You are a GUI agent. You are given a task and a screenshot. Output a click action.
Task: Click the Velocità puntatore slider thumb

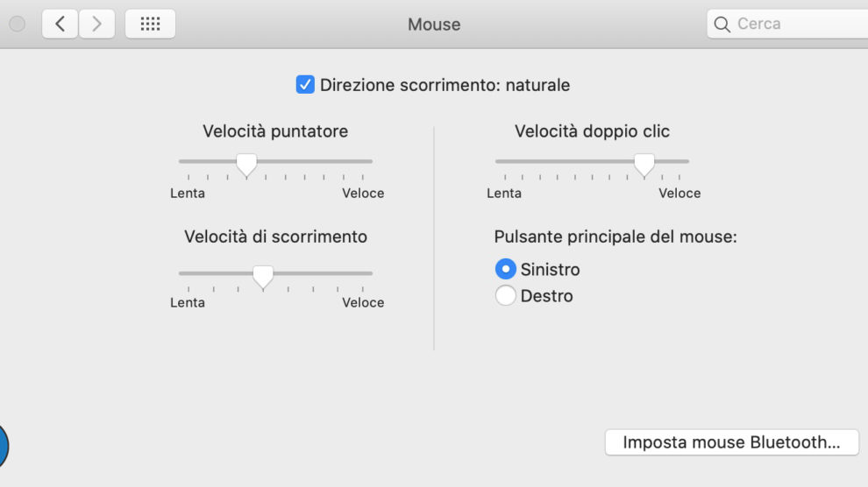coord(247,164)
